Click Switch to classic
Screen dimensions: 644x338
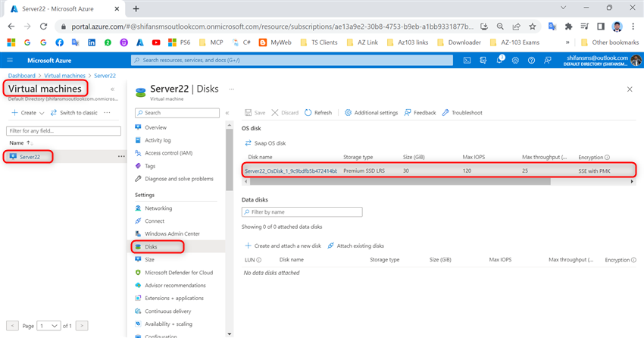click(74, 112)
